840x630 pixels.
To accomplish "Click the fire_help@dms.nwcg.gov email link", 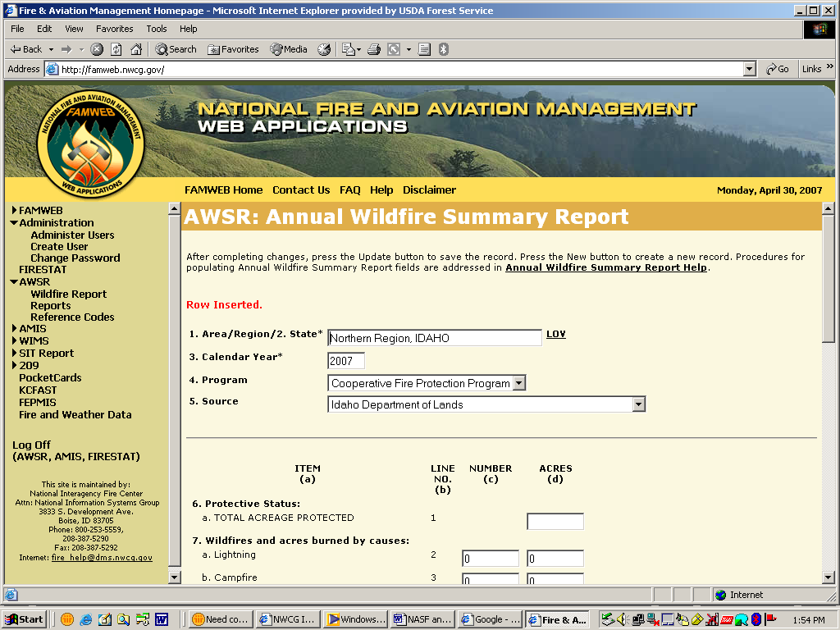I will point(102,557).
